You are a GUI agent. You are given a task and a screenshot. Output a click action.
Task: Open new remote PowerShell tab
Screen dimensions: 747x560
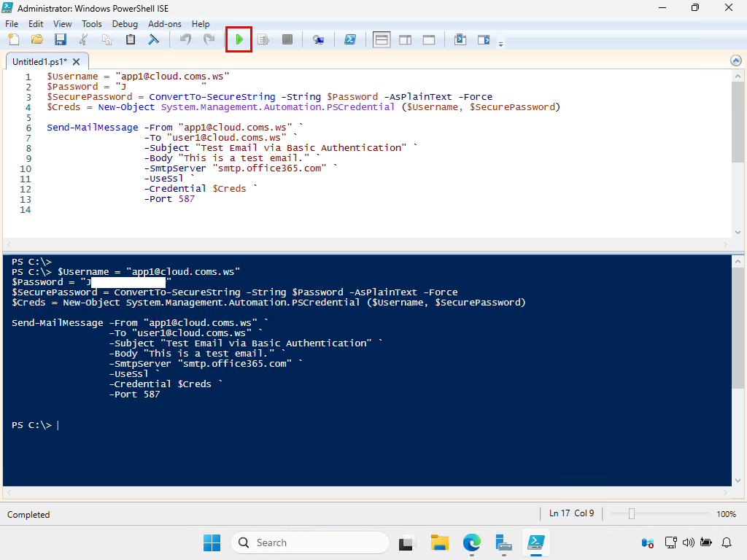[318, 39]
